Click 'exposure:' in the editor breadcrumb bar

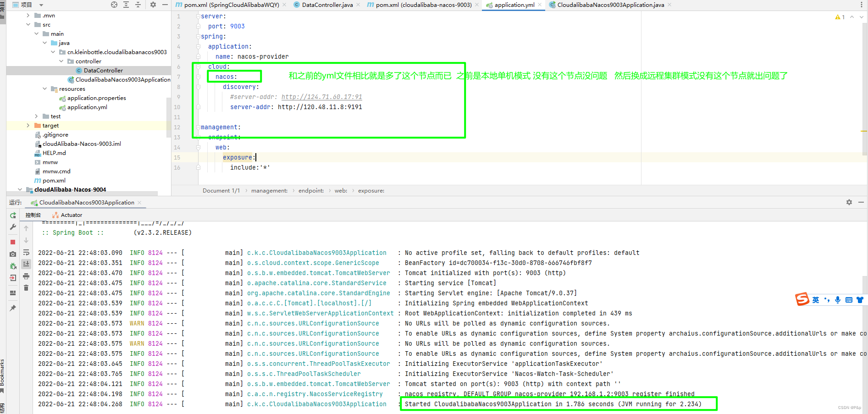370,190
